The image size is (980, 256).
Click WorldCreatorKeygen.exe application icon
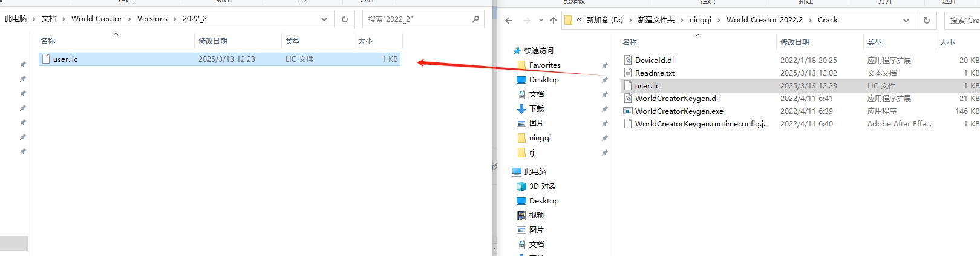pos(628,111)
